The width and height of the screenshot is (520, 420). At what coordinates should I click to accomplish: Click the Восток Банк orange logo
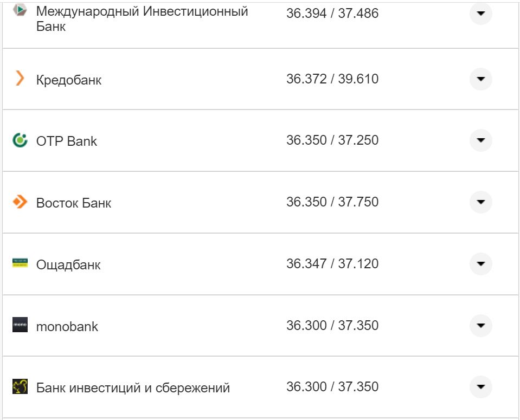point(20,202)
